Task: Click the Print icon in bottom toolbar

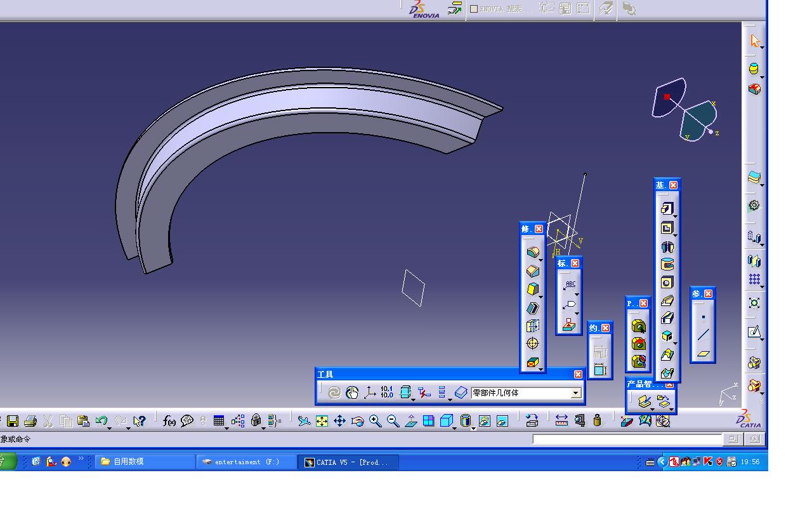Action: tap(30, 421)
